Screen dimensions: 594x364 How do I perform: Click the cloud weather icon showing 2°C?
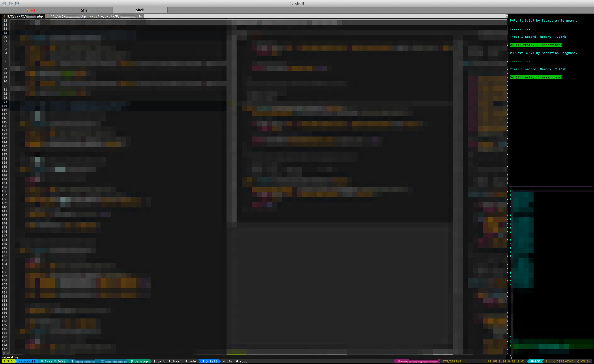coord(532,361)
